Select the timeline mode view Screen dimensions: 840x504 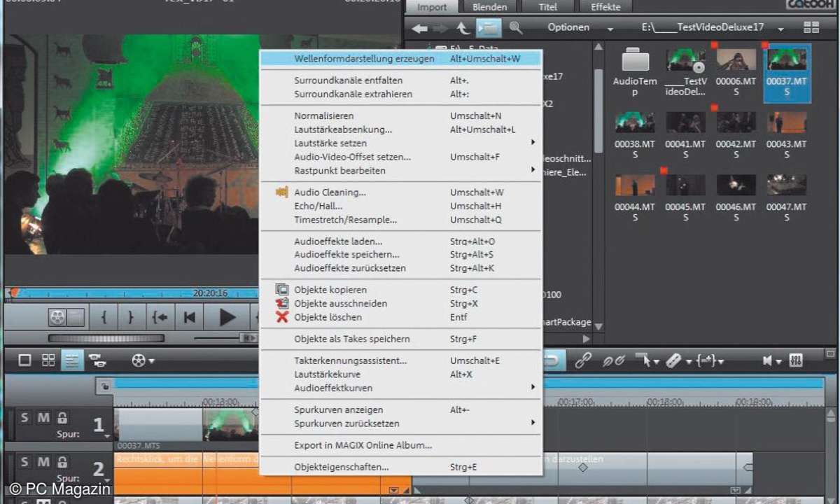pyautogui.click(x=71, y=360)
